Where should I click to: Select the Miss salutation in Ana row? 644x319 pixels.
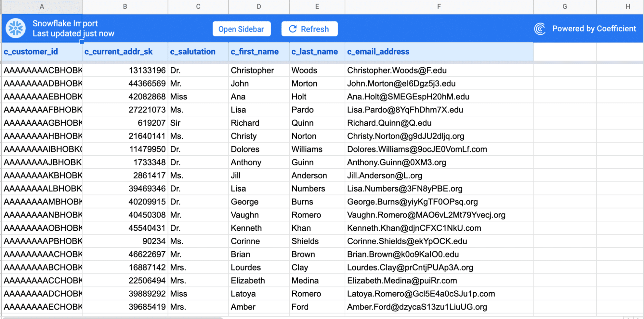point(198,97)
